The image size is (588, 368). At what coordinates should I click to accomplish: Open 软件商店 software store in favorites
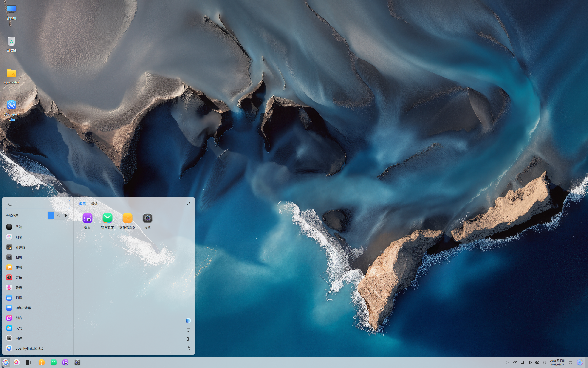click(107, 221)
